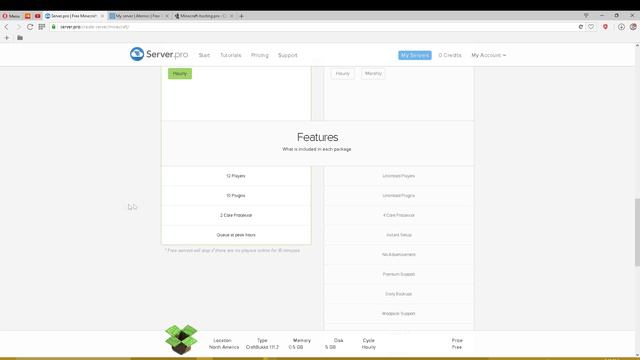The width and height of the screenshot is (640, 360).
Task: Click the Price Free summary
Action: 457,344
